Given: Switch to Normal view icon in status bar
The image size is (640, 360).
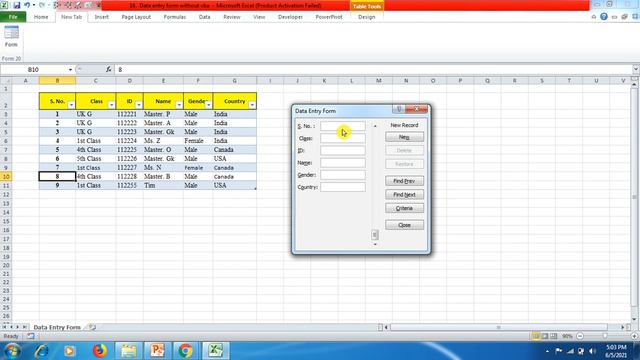Looking at the screenshot, I should (536, 336).
